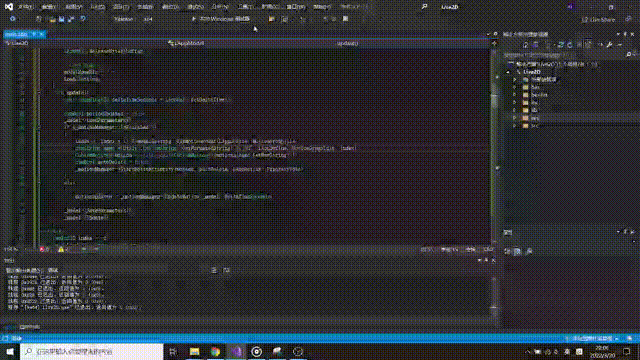Open the Solution Explorer wrench properties icon

click(609, 45)
